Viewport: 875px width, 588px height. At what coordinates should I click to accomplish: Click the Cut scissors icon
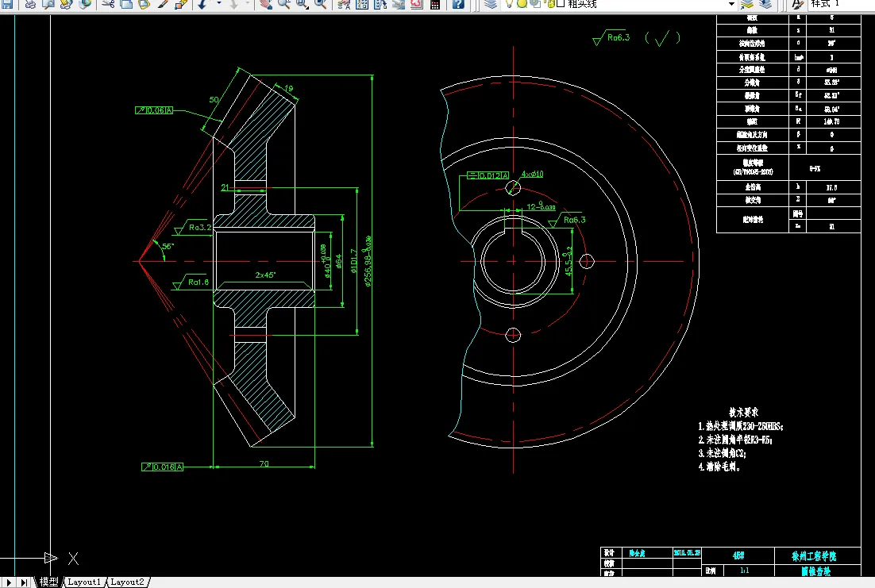[109, 5]
